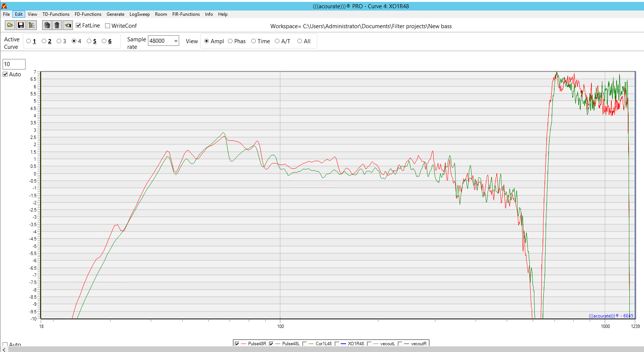
Task: Select the Ampl view option
Action: 207,41
